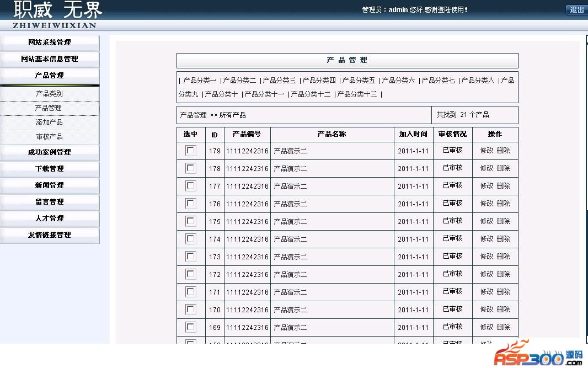Expand 友情链接管理 menu section

click(x=50, y=235)
